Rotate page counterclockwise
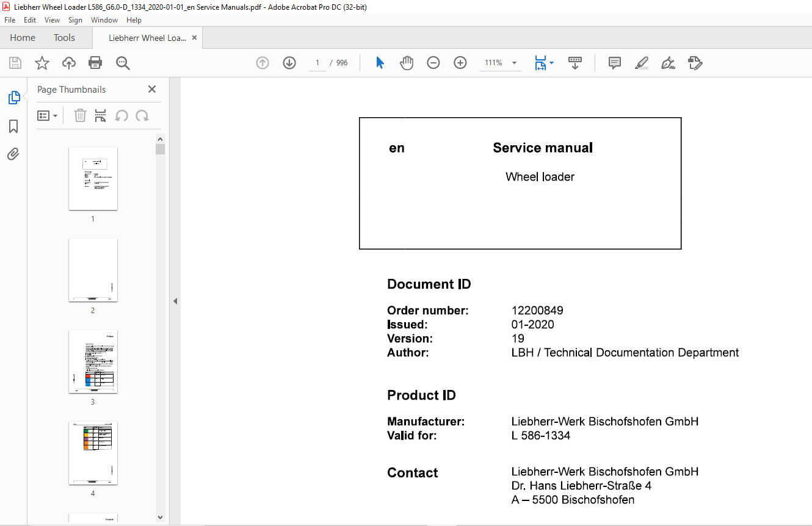 (x=122, y=115)
